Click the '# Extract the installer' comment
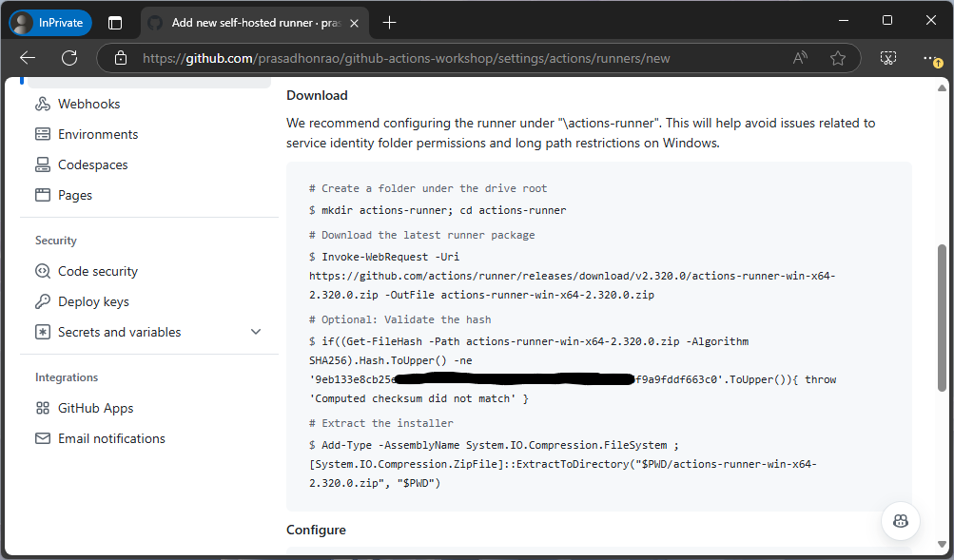This screenshot has width=954, height=560. [x=381, y=423]
